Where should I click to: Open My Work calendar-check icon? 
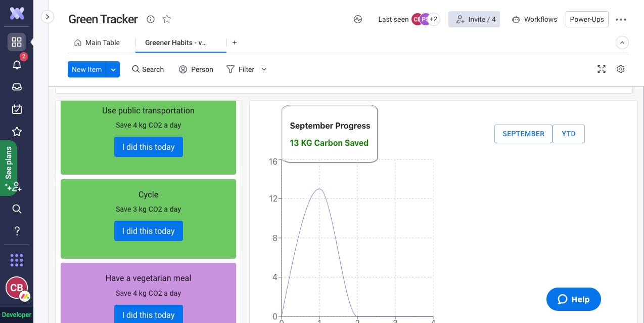pyautogui.click(x=17, y=109)
